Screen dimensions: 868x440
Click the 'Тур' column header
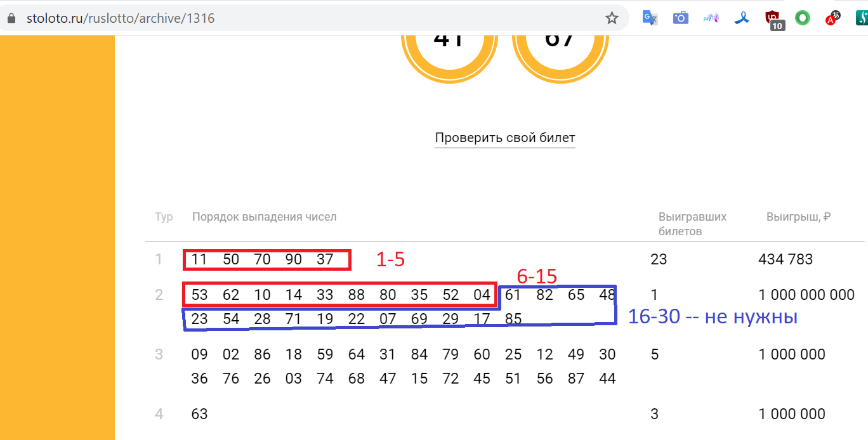point(164,217)
